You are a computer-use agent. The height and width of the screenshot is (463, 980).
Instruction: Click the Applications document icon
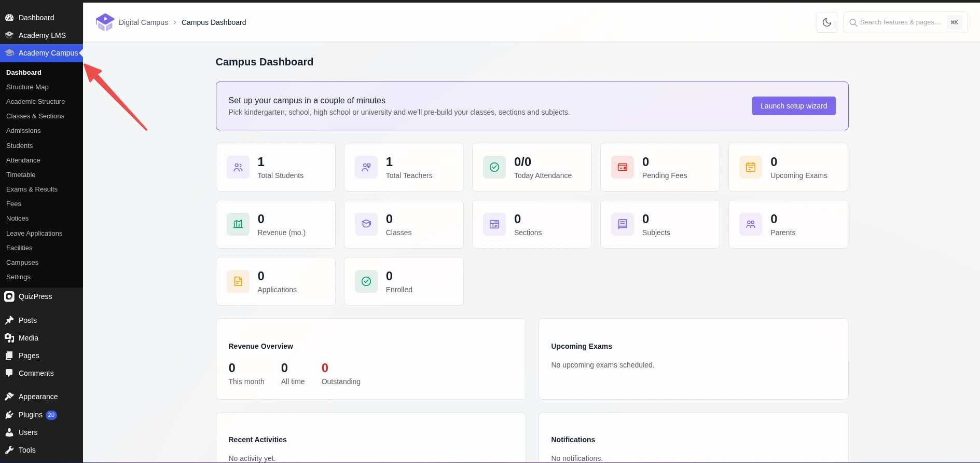238,281
